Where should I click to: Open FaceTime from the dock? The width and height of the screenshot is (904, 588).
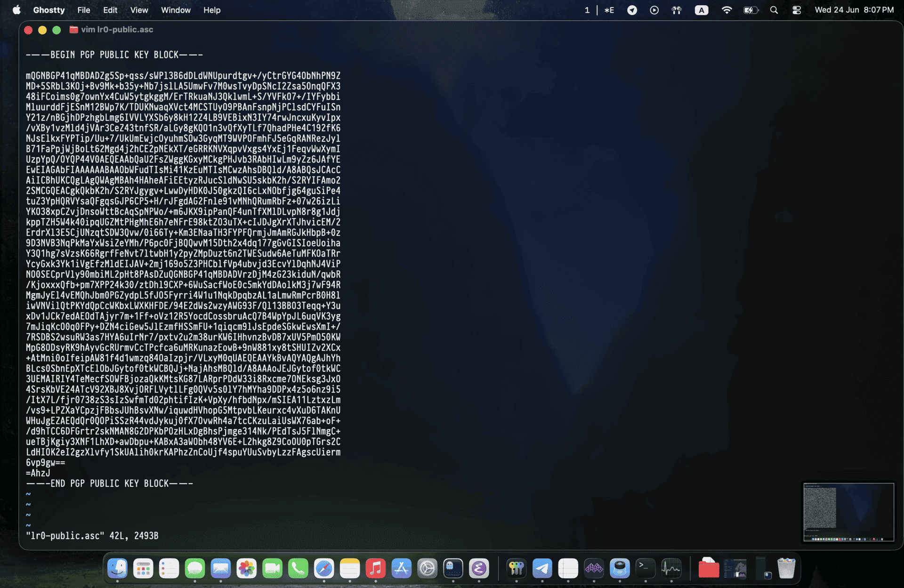pyautogui.click(x=272, y=569)
